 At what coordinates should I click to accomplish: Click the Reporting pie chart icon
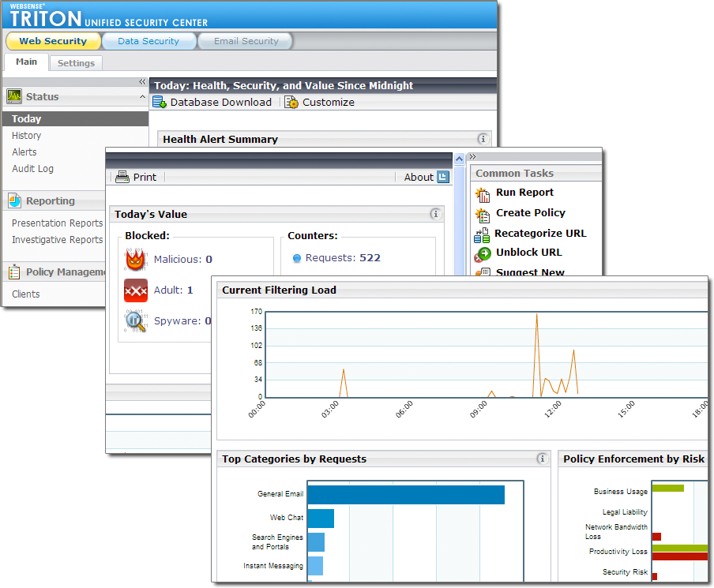click(14, 200)
